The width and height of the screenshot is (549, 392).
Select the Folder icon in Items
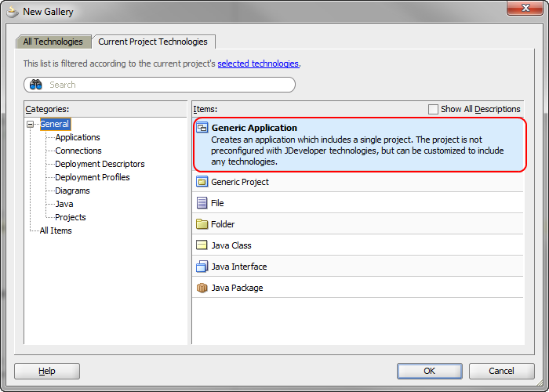202,224
